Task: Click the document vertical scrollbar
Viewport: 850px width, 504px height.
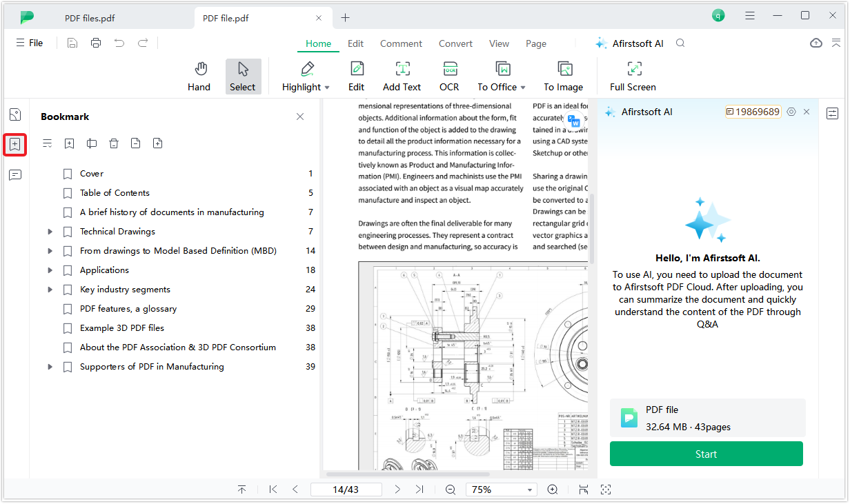Action: click(x=591, y=228)
